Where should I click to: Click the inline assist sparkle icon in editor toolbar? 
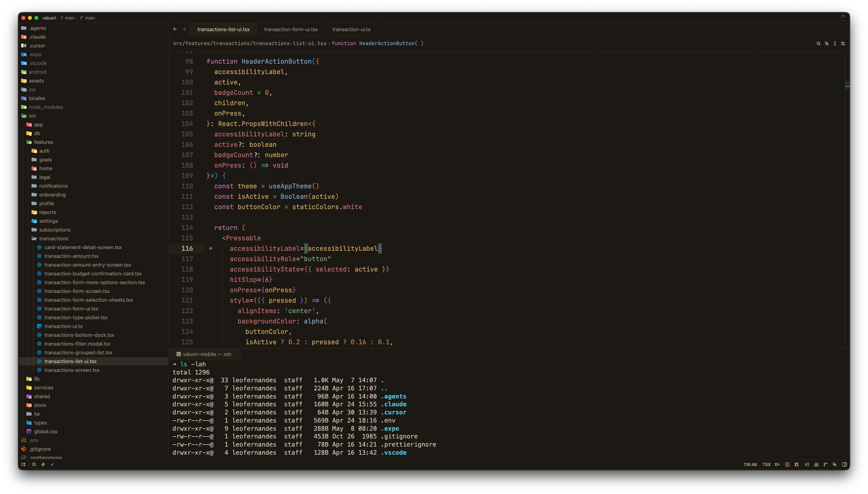click(827, 44)
